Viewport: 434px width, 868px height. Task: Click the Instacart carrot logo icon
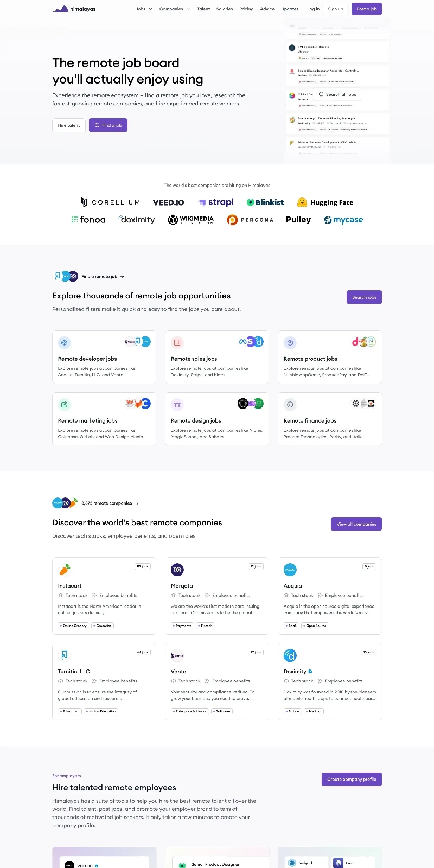point(65,569)
